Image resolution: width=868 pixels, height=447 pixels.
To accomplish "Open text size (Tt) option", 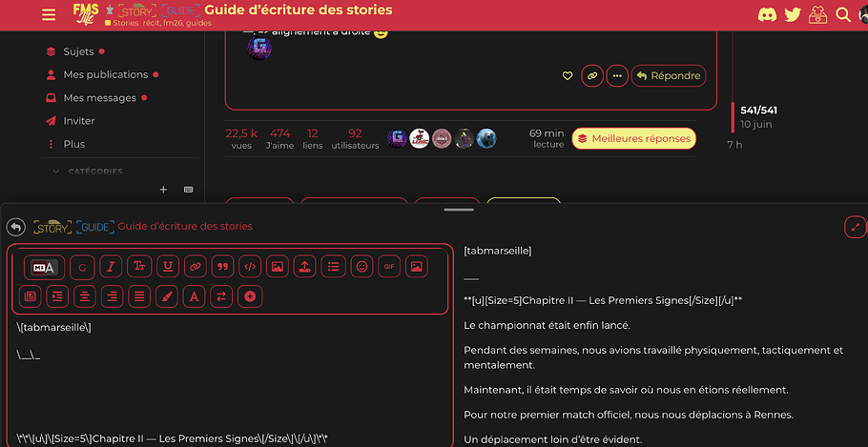I will [x=139, y=267].
